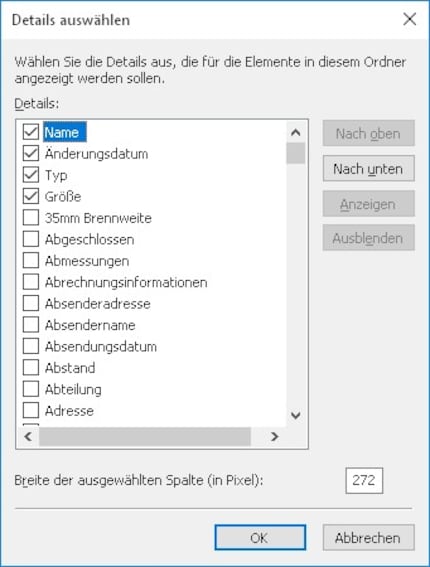Check the Abmessungen detail
Viewport: 430px width, 567px height.
coord(31,260)
